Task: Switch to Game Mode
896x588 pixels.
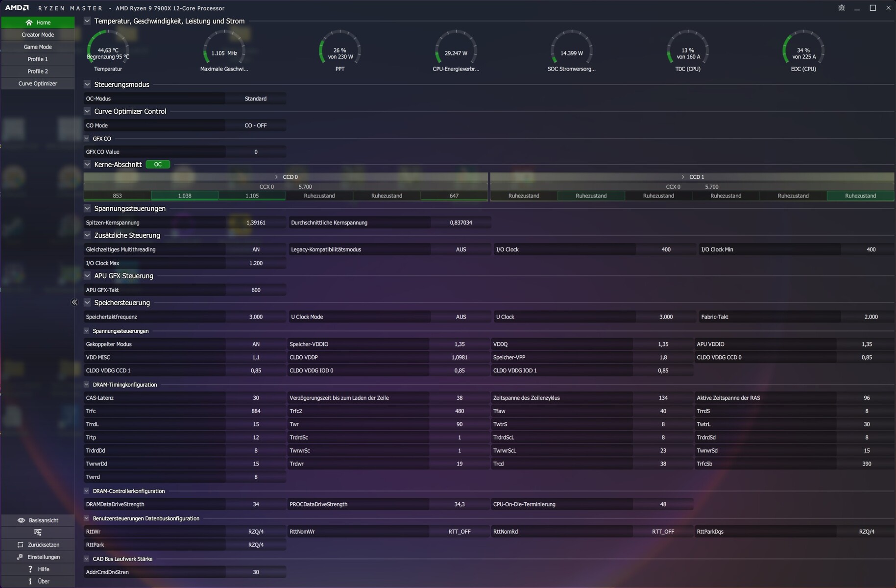Action: (x=38, y=47)
